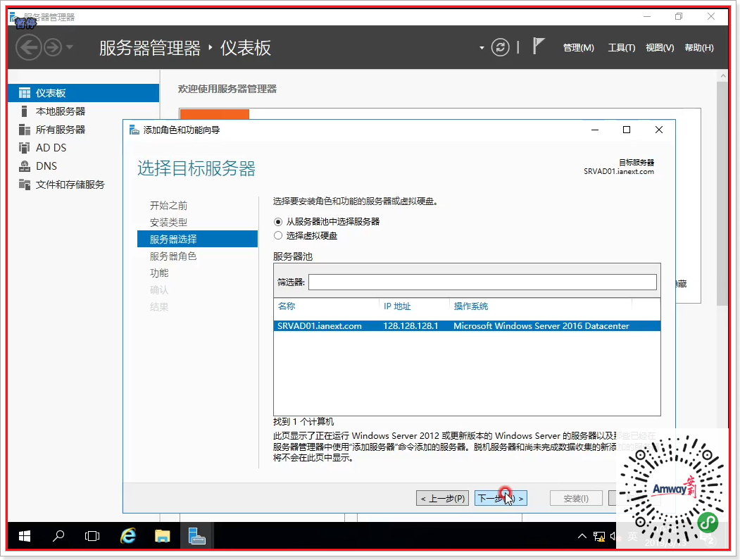Image resolution: width=740 pixels, height=560 pixels.
Task: Click the 文件和存储服务 icon
Action: tap(25, 184)
